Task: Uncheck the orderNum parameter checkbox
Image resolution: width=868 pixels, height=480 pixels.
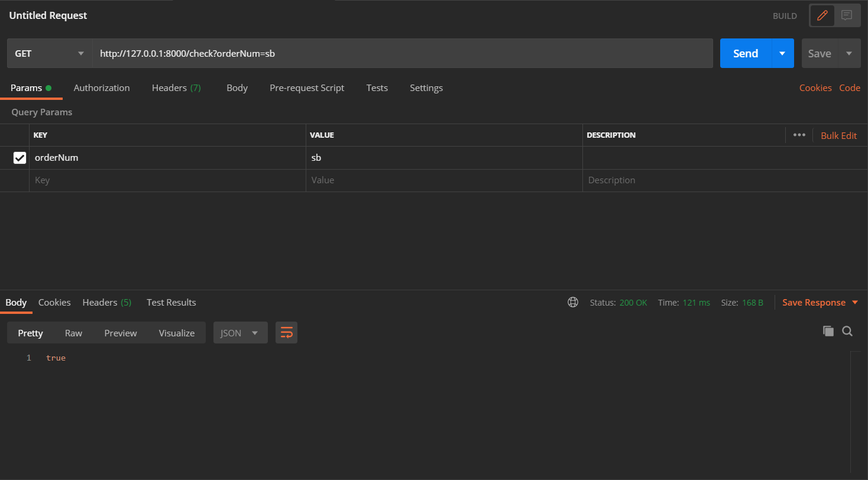Action: coord(20,158)
